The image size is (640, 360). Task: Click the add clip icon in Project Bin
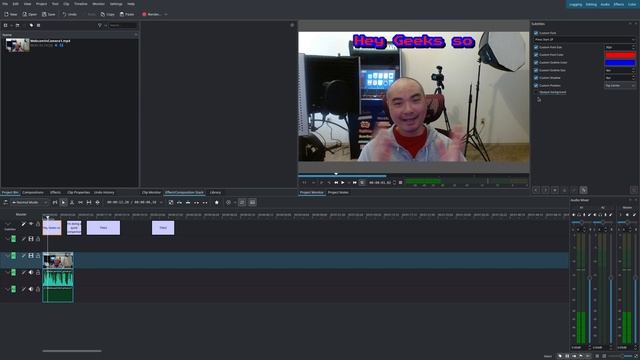(x=5, y=25)
